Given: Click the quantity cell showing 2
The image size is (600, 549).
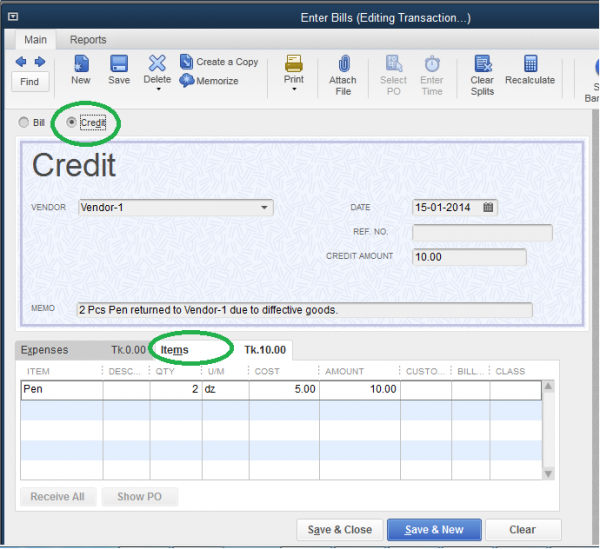Looking at the screenshot, I should 176,390.
